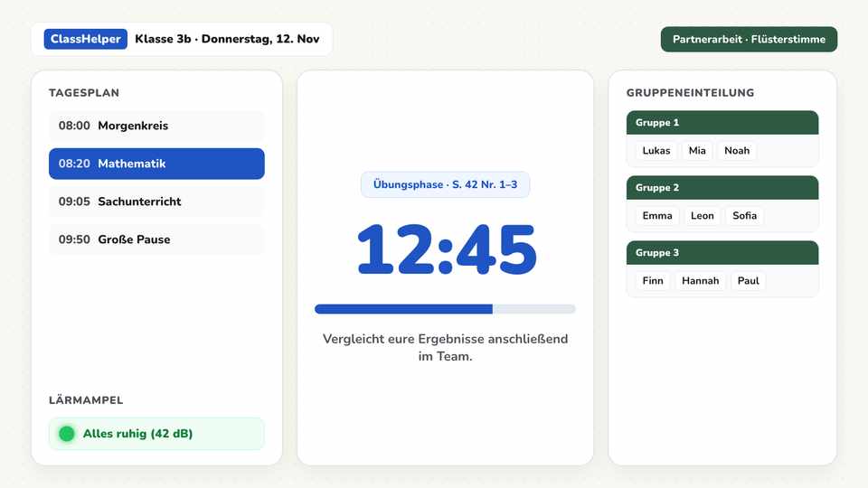Click the ClassHelper logo badge
Image resolution: width=868 pixels, height=488 pixels.
click(x=85, y=39)
